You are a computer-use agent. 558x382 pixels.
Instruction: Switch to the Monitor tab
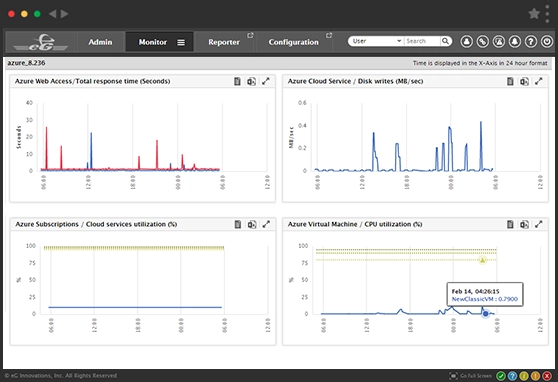(x=153, y=42)
